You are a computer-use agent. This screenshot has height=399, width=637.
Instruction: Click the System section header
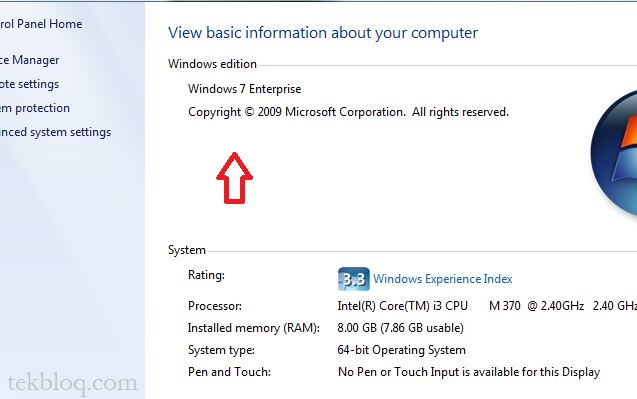(187, 250)
